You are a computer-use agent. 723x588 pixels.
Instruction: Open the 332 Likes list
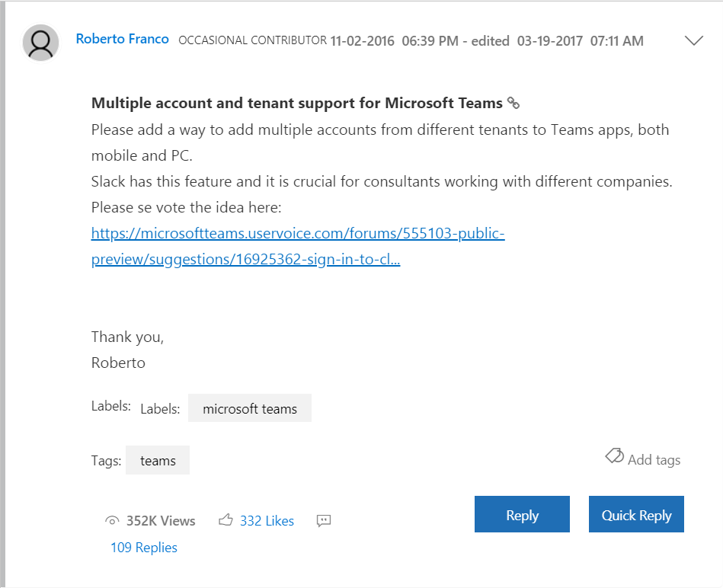point(267,521)
